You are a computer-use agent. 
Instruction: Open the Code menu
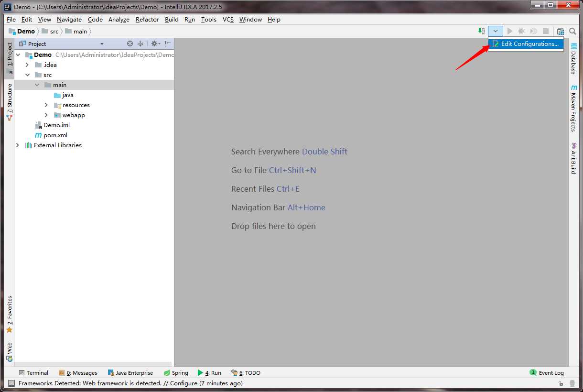(x=95, y=19)
